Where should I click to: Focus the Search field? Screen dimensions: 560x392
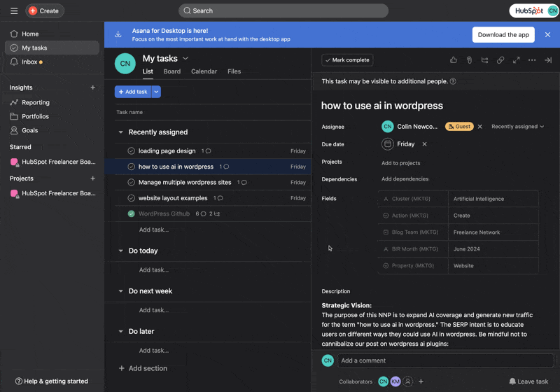[x=283, y=10]
